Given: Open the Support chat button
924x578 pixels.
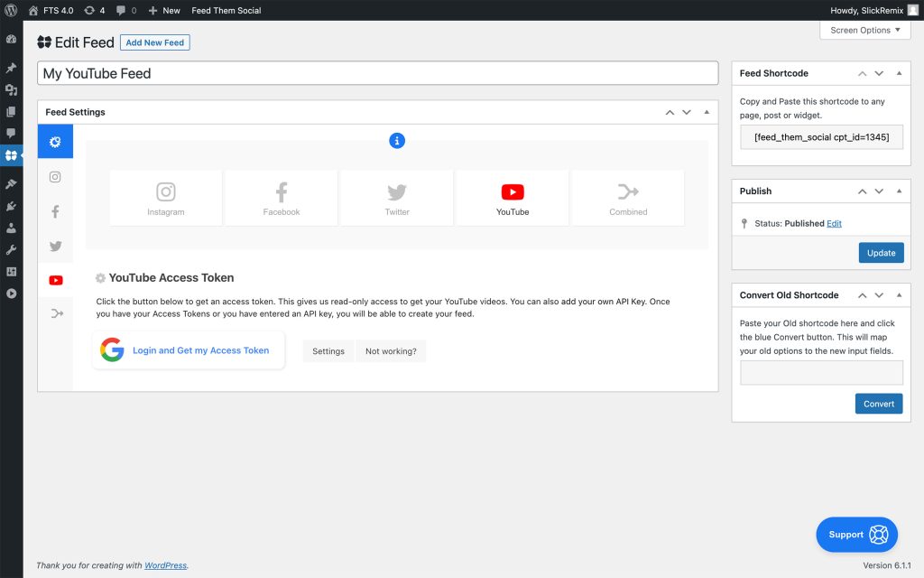Looking at the screenshot, I should click(x=857, y=535).
